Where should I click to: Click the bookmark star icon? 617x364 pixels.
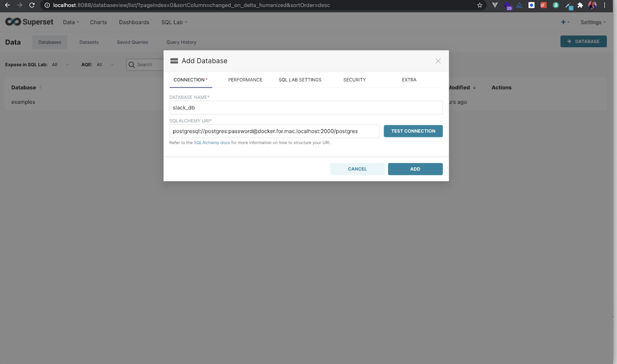[480, 5]
